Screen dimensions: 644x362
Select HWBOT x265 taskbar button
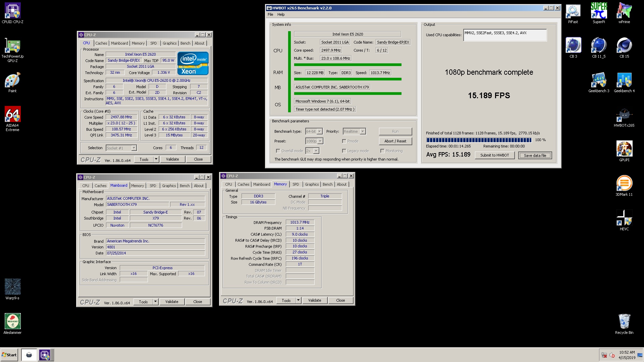coord(29,355)
